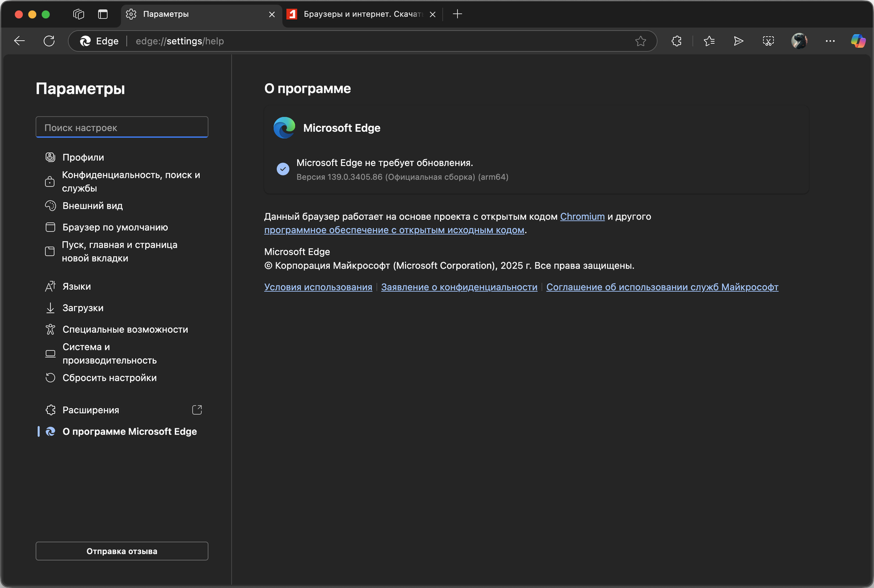The height and width of the screenshot is (588, 874).
Task: Click the screenshot capture icon in the toolbar
Action: [x=769, y=41]
